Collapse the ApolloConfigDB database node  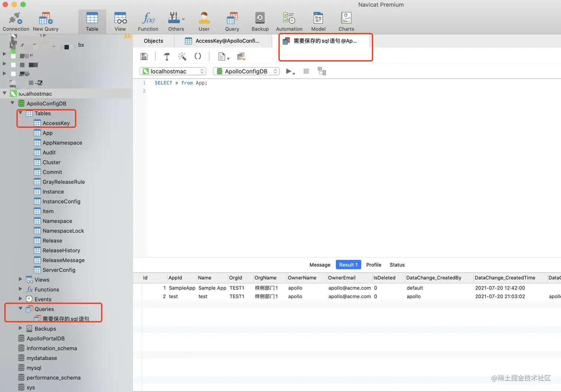coord(13,103)
